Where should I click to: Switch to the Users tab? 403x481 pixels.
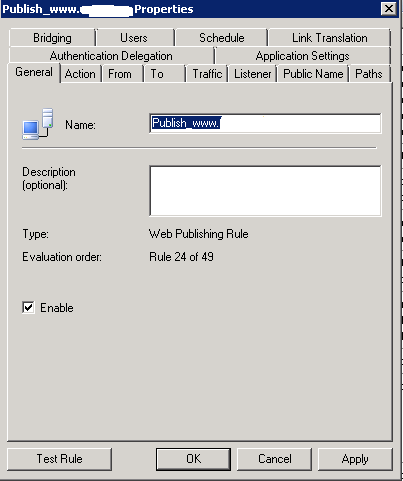pyautogui.click(x=134, y=38)
